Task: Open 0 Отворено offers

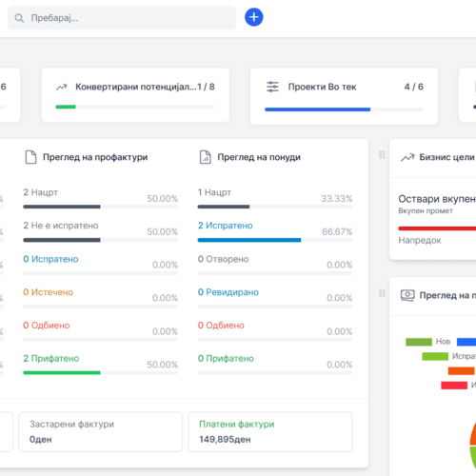Action: 223,259
